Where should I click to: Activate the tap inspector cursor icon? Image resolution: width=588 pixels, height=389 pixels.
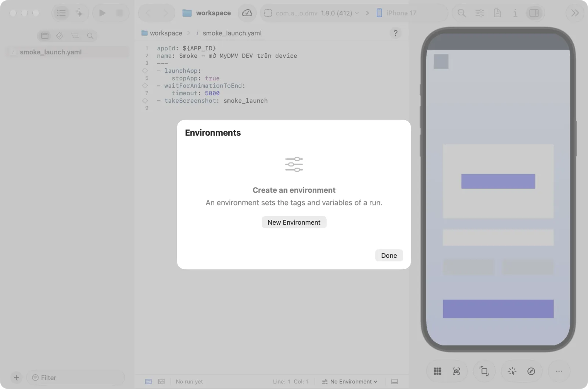[x=512, y=371]
